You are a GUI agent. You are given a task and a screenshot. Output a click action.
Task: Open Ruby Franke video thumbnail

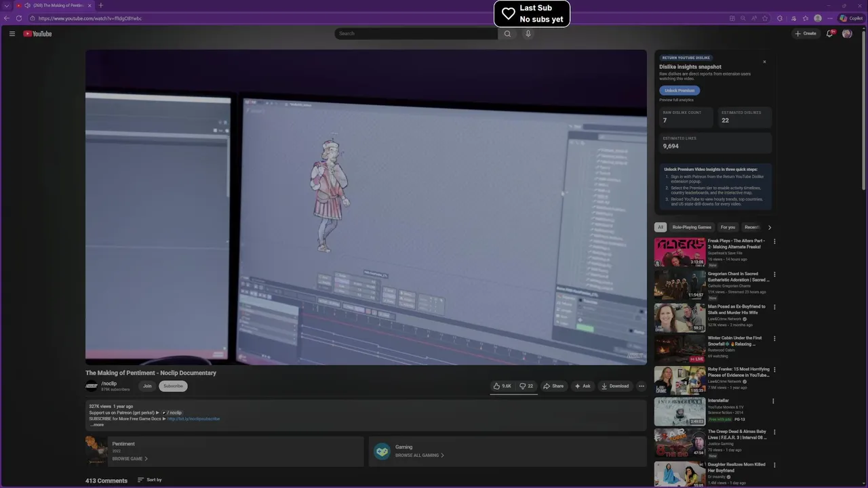(x=679, y=381)
